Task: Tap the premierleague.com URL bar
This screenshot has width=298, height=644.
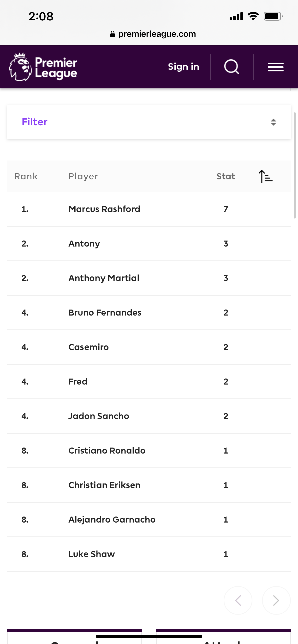Action: pos(157,34)
